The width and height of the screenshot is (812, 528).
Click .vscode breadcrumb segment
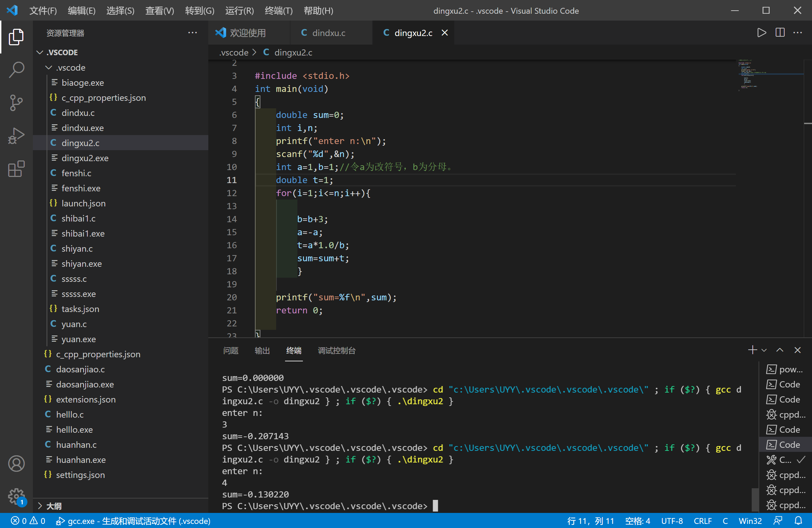234,52
